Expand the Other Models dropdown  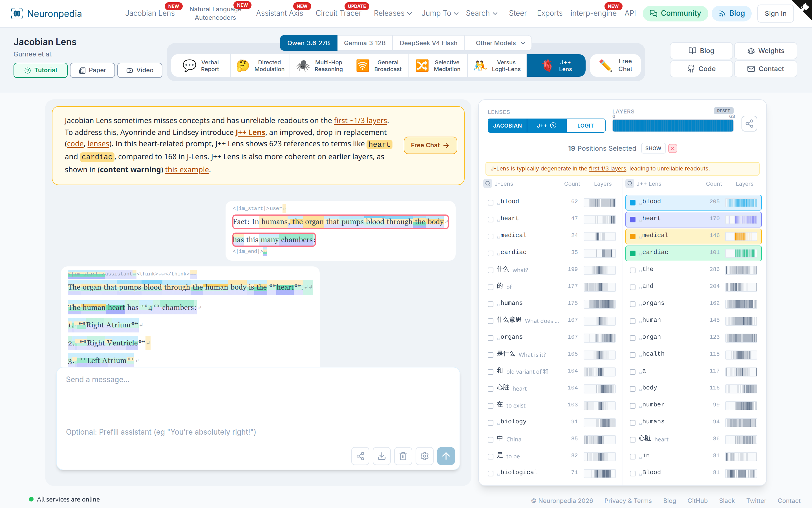point(498,43)
